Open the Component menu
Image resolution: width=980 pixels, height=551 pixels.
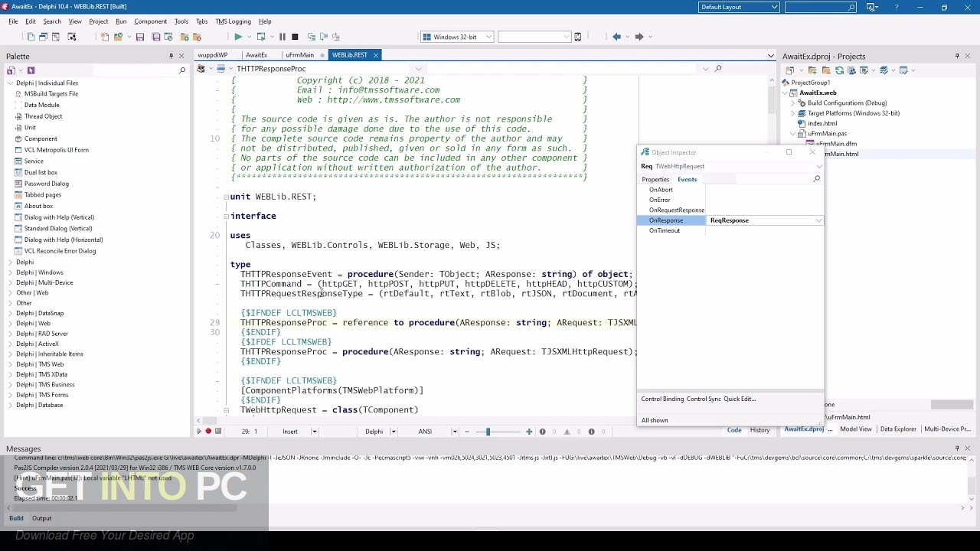click(x=150, y=21)
